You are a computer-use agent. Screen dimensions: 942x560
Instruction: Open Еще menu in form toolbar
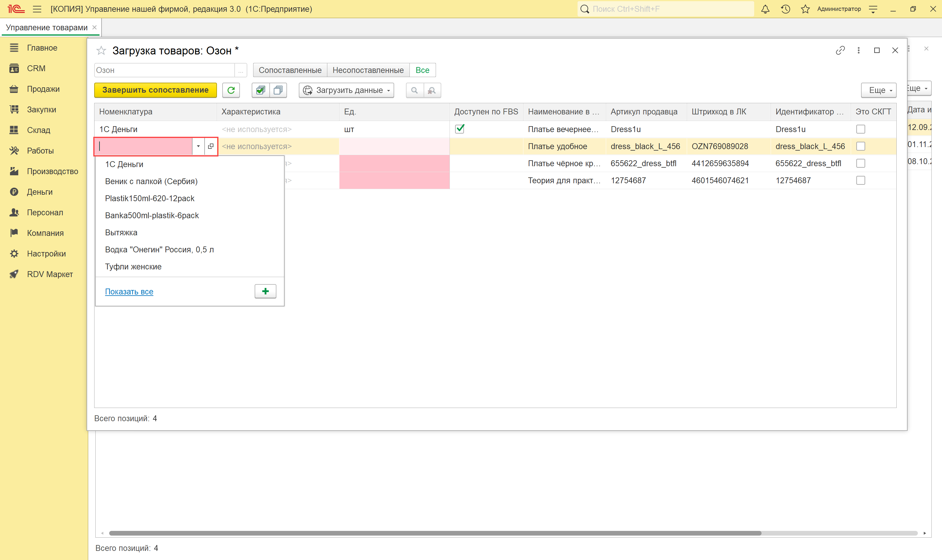pos(878,90)
